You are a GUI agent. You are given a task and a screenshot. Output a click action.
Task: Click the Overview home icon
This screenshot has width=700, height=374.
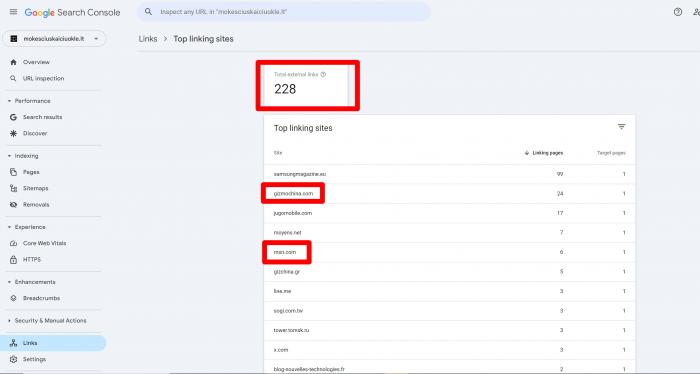coord(13,62)
